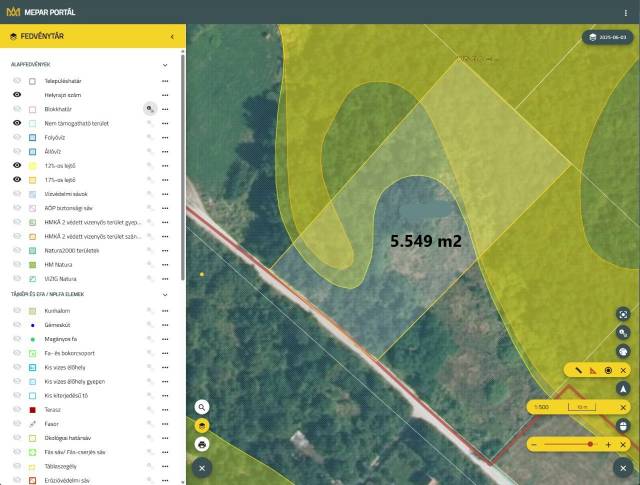Open more options for Blokkhatár layer
This screenshot has height=485, width=640.
(x=165, y=109)
